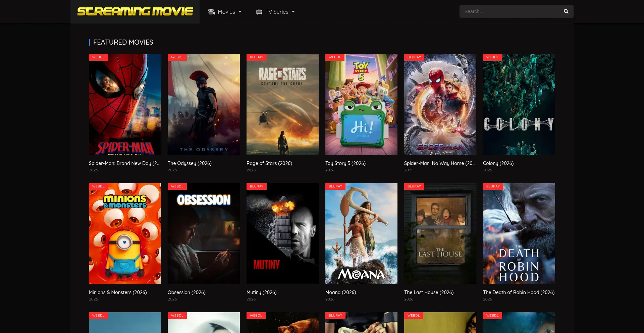The image size is (644, 333).
Task: Click the WEBDL badge on Obsession
Action: coord(177,186)
